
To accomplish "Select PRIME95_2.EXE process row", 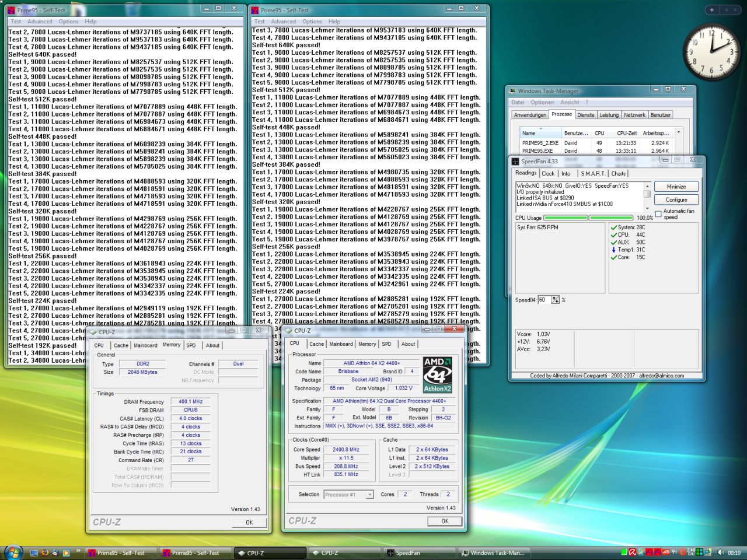I will 596,143.
